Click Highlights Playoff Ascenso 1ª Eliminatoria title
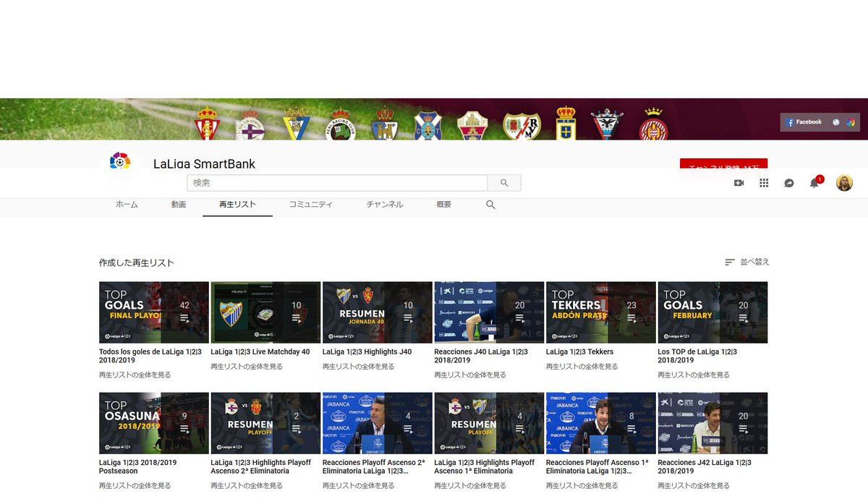 [x=484, y=466]
